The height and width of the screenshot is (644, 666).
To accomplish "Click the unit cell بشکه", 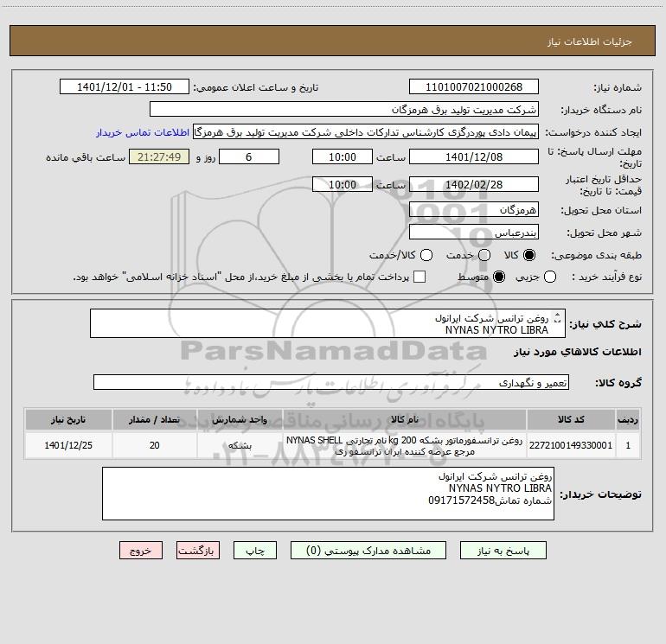I will [240, 445].
